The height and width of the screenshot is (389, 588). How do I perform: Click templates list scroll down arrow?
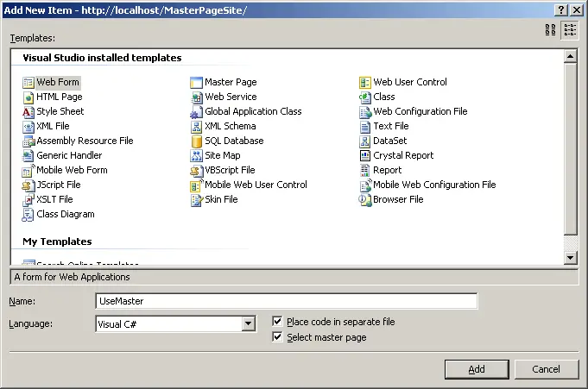point(570,257)
